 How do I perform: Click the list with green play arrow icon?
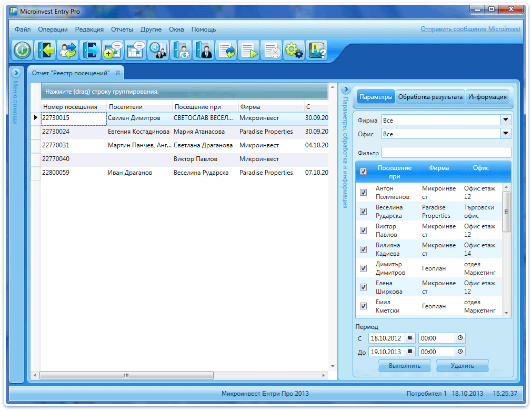tap(249, 50)
